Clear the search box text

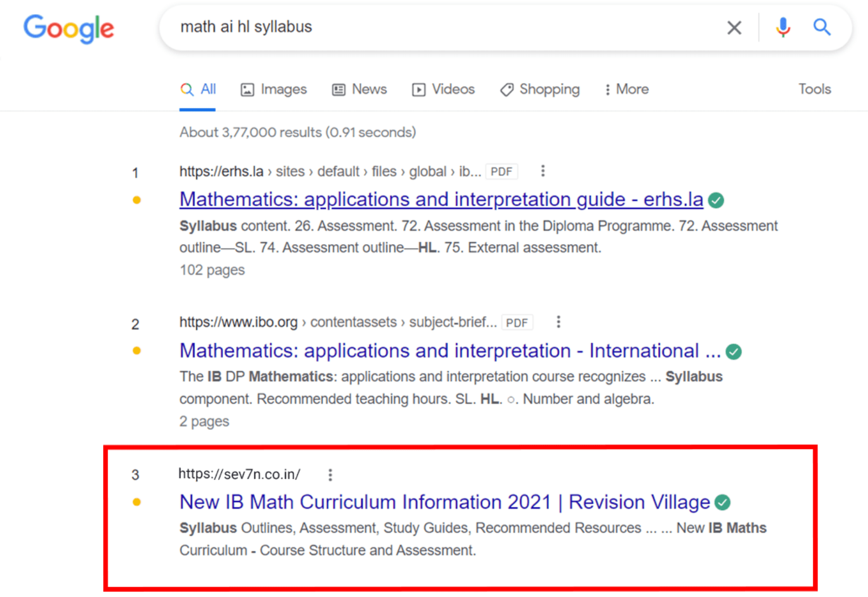734,27
